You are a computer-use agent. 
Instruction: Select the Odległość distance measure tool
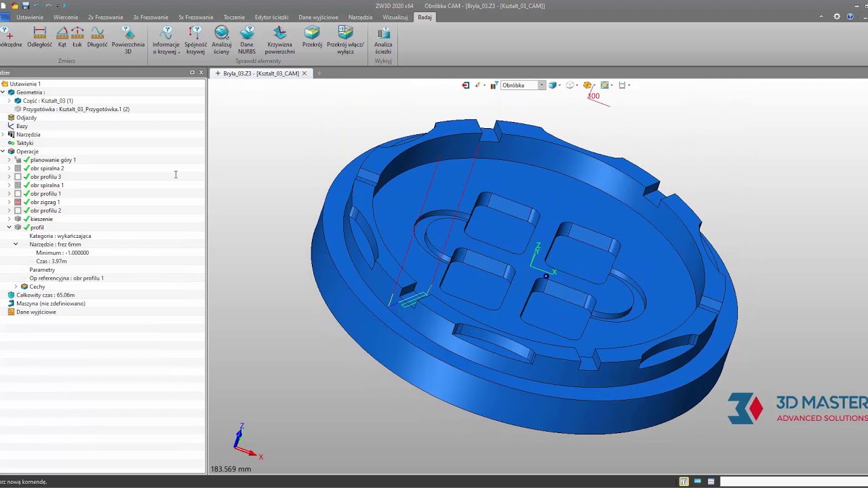[x=39, y=37]
